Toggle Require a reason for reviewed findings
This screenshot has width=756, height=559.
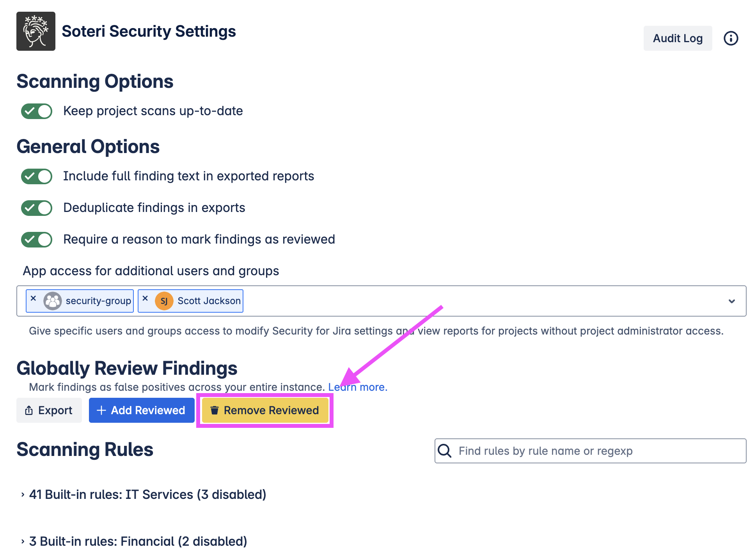coord(37,240)
